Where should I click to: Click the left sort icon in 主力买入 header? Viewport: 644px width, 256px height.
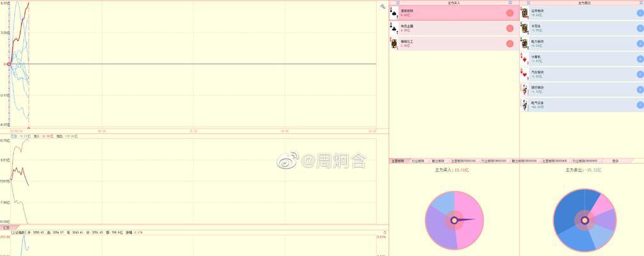398,3
